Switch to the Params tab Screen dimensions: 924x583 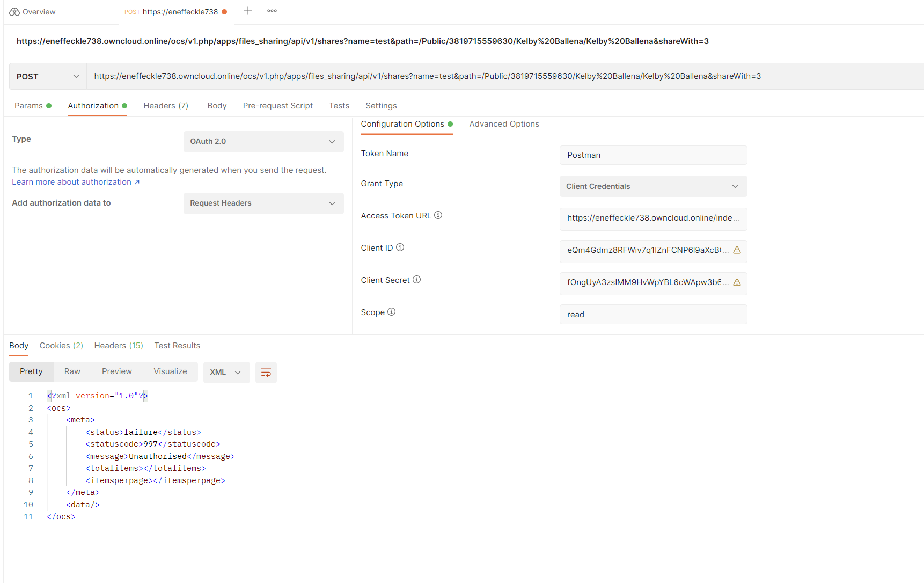pyautogui.click(x=33, y=106)
